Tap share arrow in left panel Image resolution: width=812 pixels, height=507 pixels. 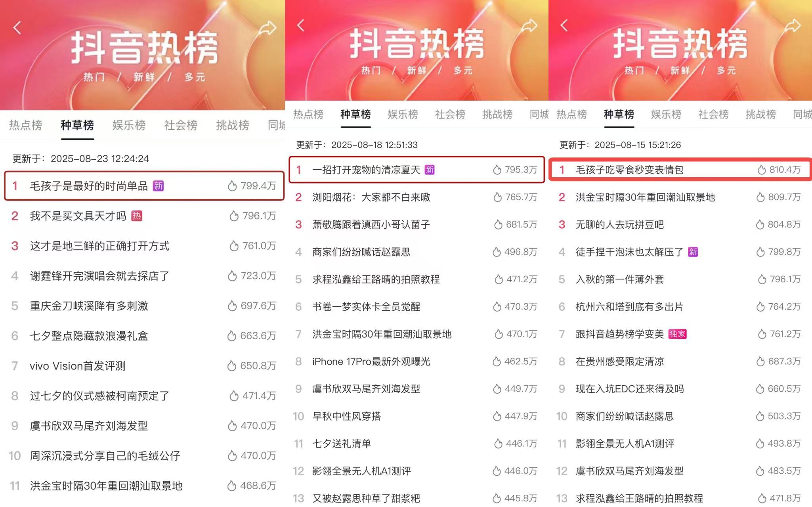tap(267, 28)
